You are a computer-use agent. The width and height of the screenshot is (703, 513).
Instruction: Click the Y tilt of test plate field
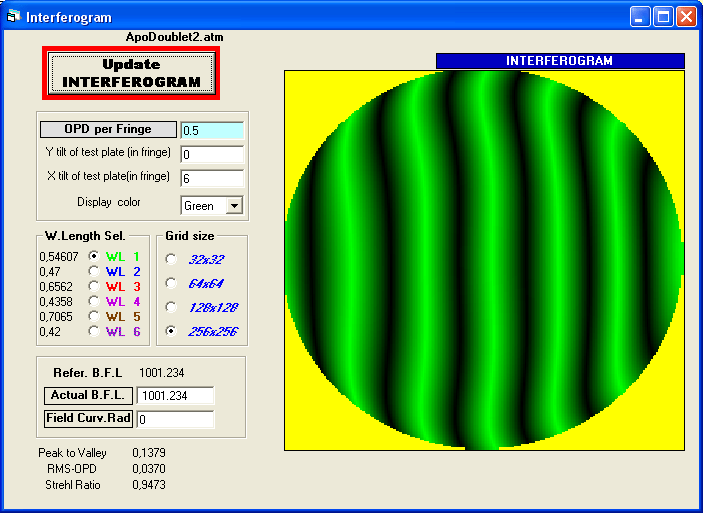pos(212,154)
